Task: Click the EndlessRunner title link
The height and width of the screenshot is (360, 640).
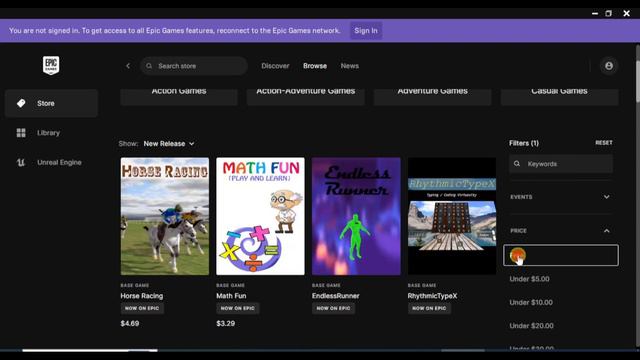Action: pyautogui.click(x=336, y=296)
